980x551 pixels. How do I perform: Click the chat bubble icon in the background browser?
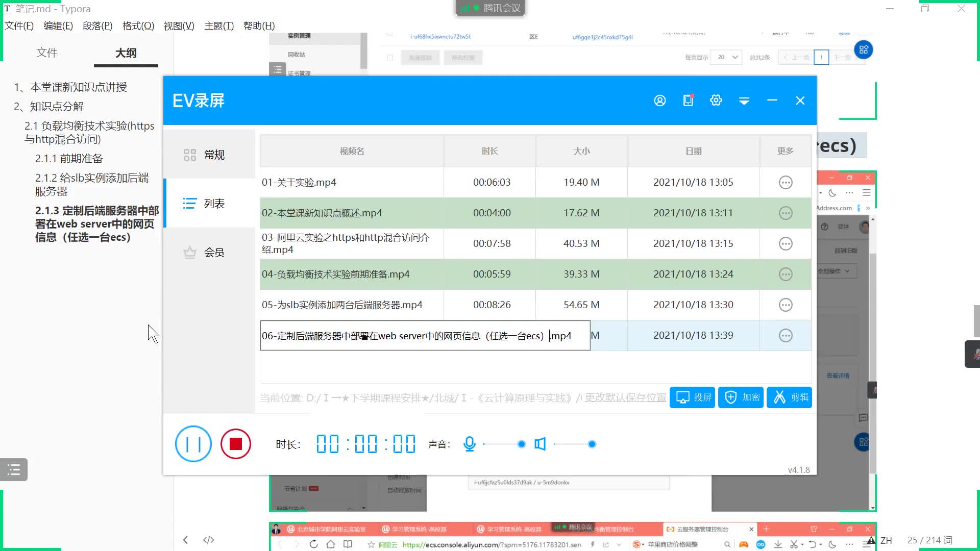click(x=863, y=418)
